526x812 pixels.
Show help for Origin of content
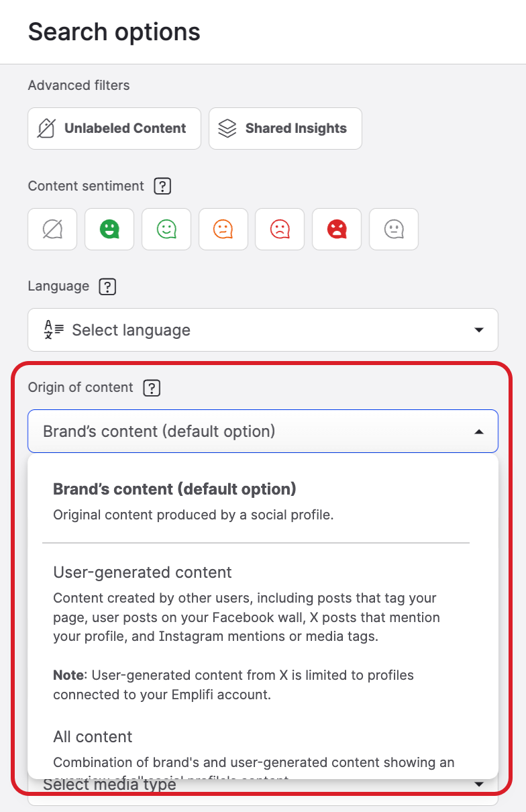tap(152, 387)
